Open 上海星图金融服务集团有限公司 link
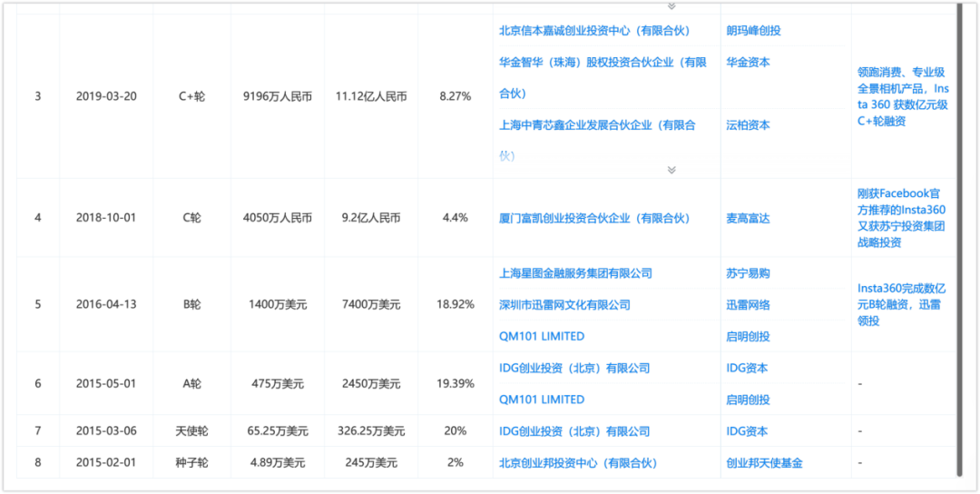Screen dimensions: 980x494 tap(575, 273)
